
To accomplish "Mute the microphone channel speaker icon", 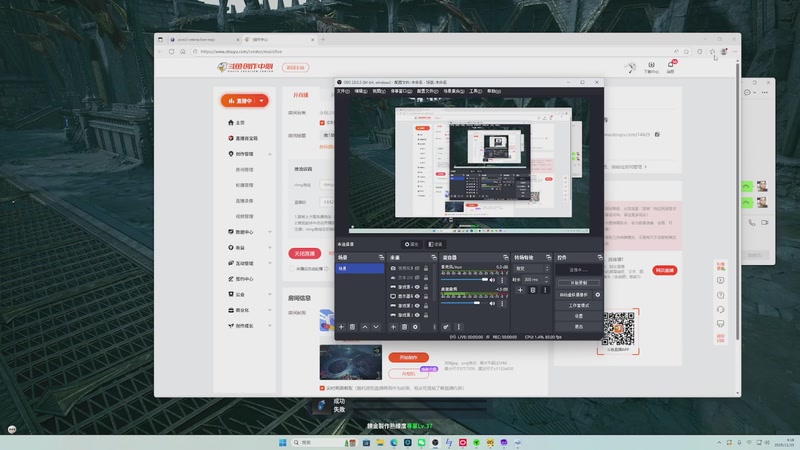I will (x=492, y=280).
